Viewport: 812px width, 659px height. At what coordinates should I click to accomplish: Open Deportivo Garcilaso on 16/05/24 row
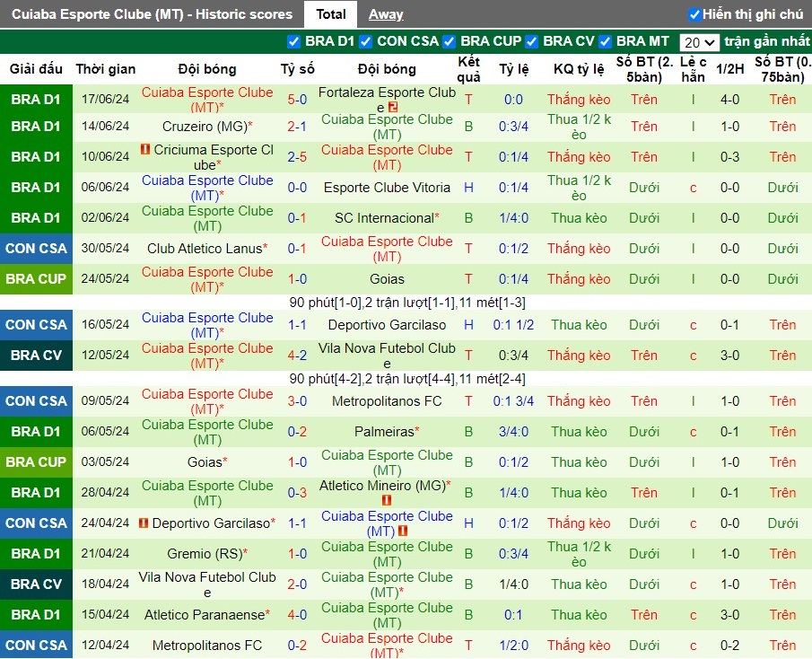click(387, 325)
